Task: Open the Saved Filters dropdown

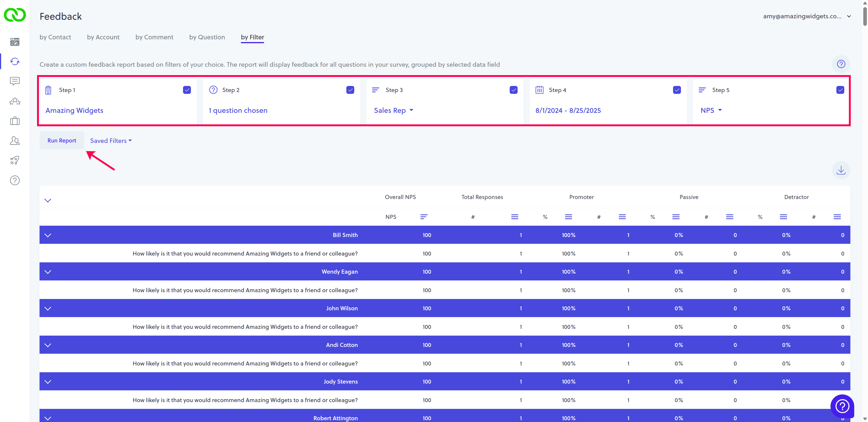Action: [x=111, y=141]
